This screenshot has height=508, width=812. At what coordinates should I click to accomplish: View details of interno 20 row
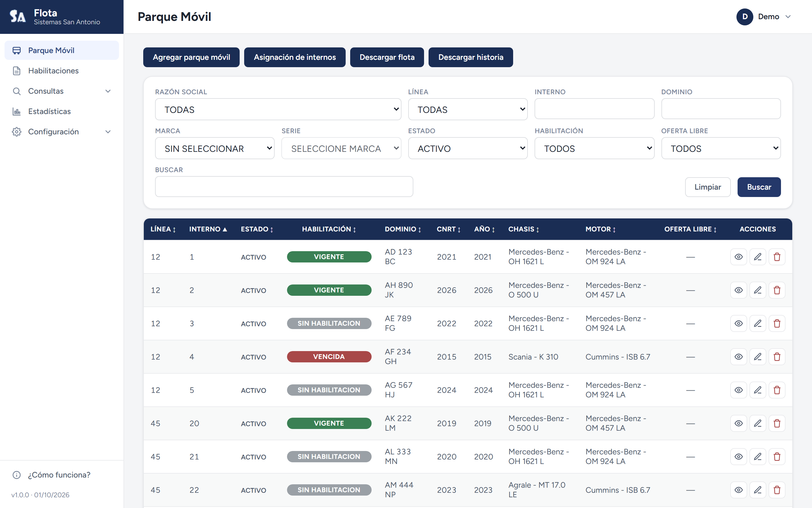[738, 423]
